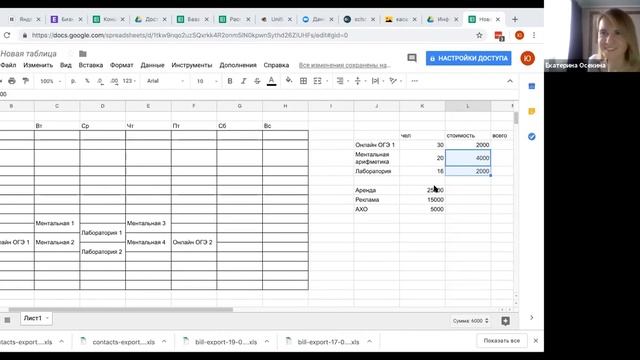Open the Chrome three-dot menu
Image resolution: width=640 pixels, height=360 pixels.
pyautogui.click(x=534, y=36)
